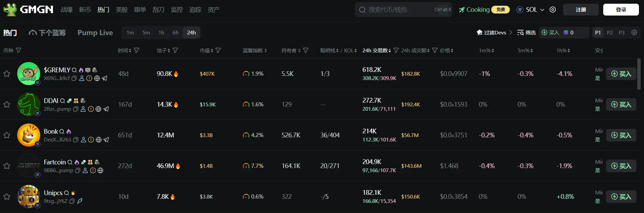The image size is (644, 213).
Task: Open the top bar settings gear icon
Action: (x=553, y=9)
